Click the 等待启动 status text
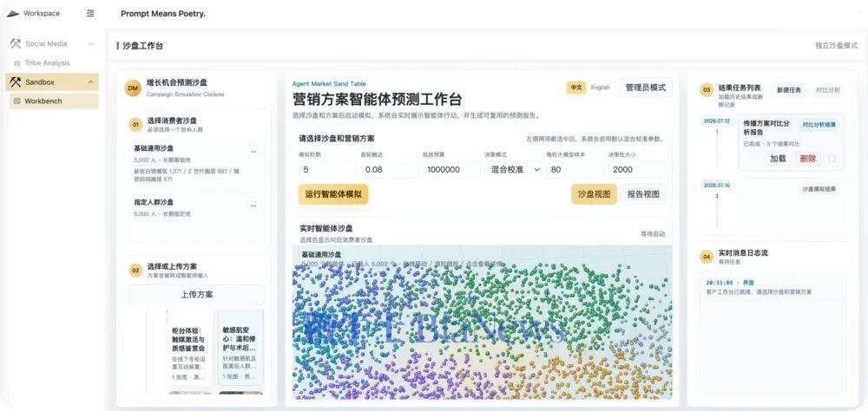Image resolution: width=868 pixels, height=411 pixels. coord(654,234)
